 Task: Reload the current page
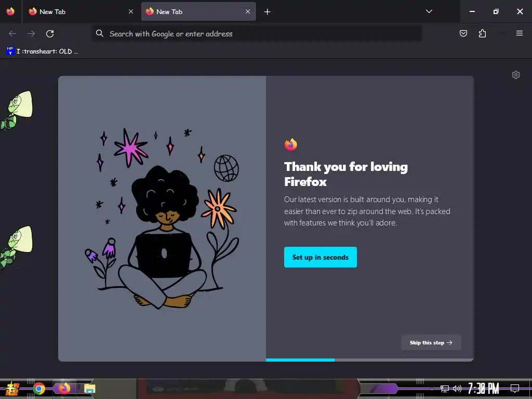tap(50, 34)
